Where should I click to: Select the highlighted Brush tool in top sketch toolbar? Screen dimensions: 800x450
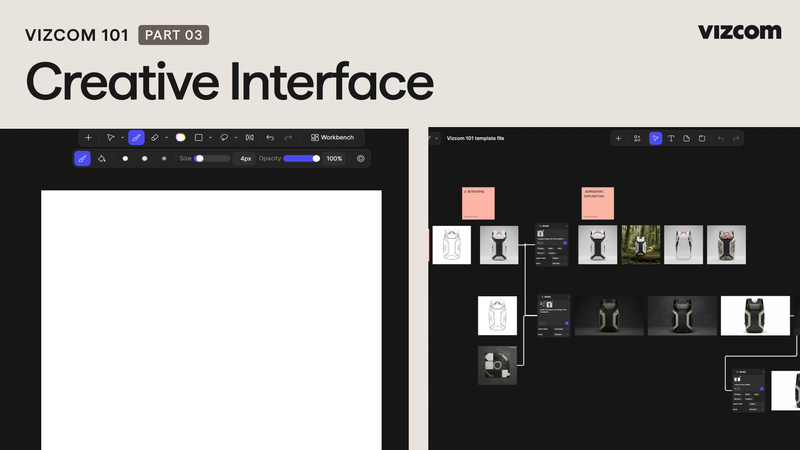pyautogui.click(x=136, y=138)
